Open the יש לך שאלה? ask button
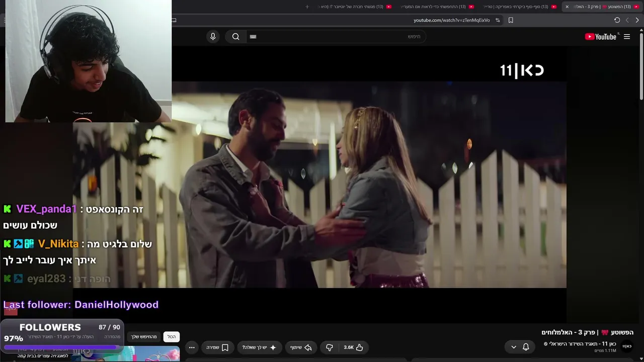The height and width of the screenshot is (362, 644). click(259, 347)
